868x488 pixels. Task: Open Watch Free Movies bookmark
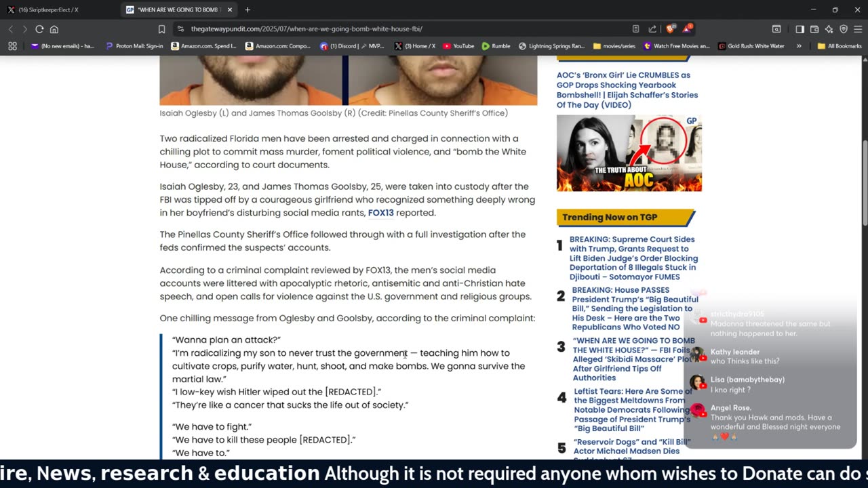coord(676,46)
